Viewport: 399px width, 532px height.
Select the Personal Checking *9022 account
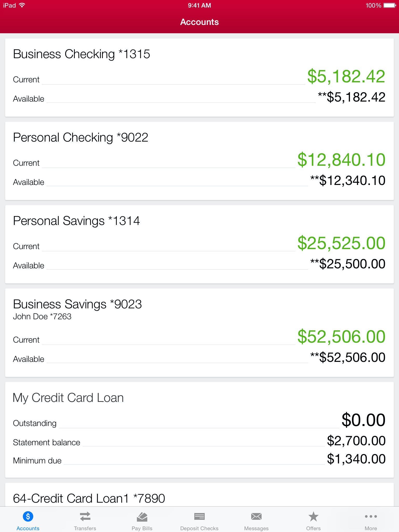pos(81,137)
